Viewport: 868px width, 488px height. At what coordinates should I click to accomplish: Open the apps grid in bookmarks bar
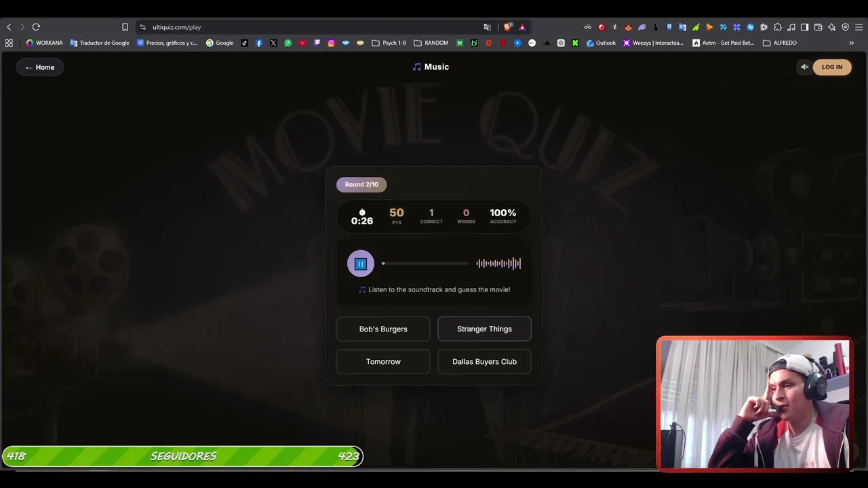(x=9, y=43)
